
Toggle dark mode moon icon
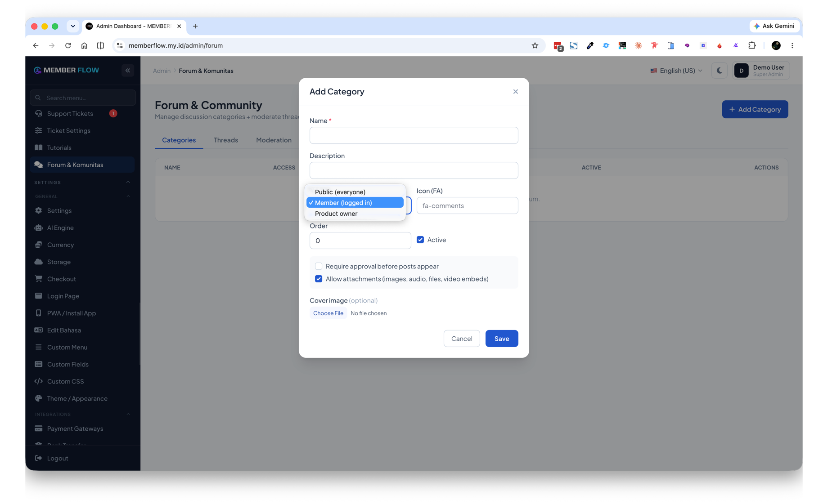719,71
